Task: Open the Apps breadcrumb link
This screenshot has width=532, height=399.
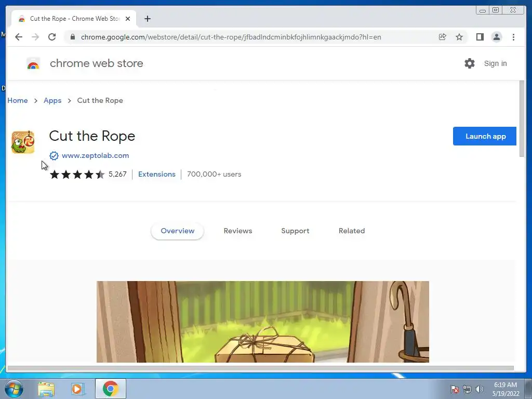Action: coord(52,101)
